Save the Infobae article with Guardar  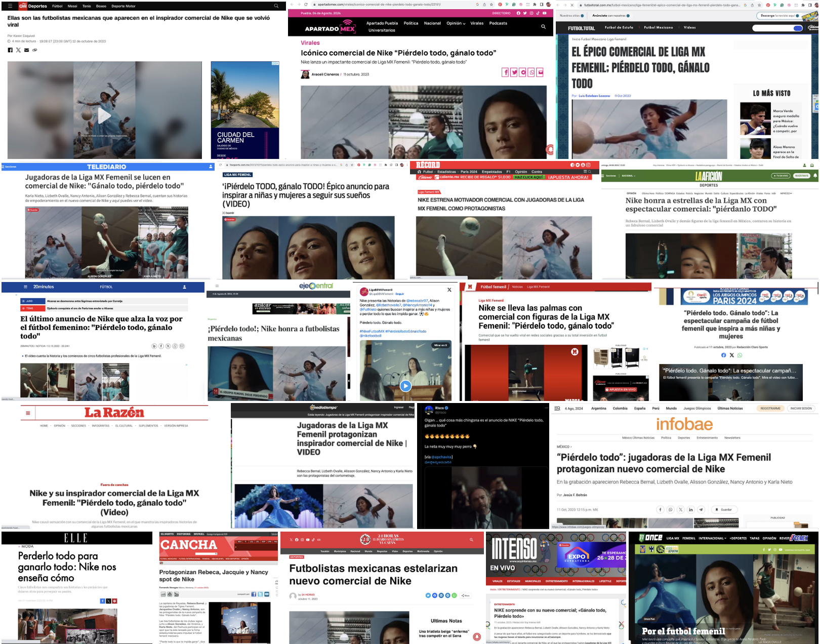click(724, 509)
